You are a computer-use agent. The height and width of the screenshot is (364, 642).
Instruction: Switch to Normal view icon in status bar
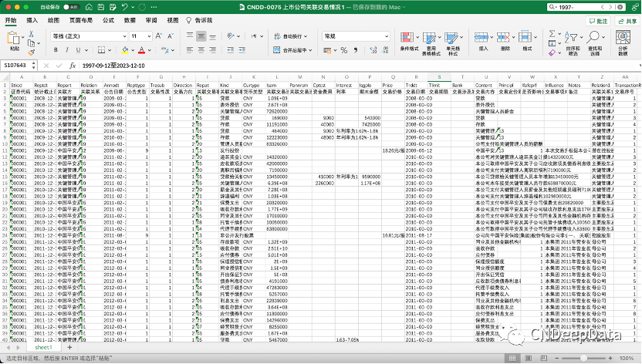click(x=512, y=358)
